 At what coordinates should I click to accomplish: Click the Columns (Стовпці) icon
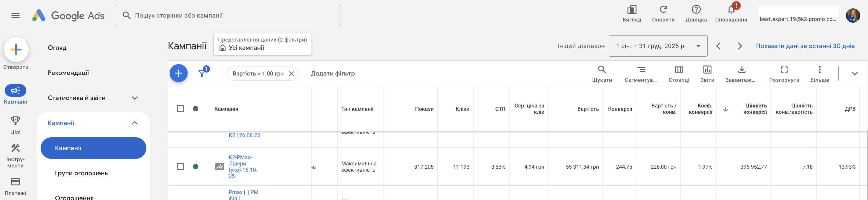click(x=679, y=70)
